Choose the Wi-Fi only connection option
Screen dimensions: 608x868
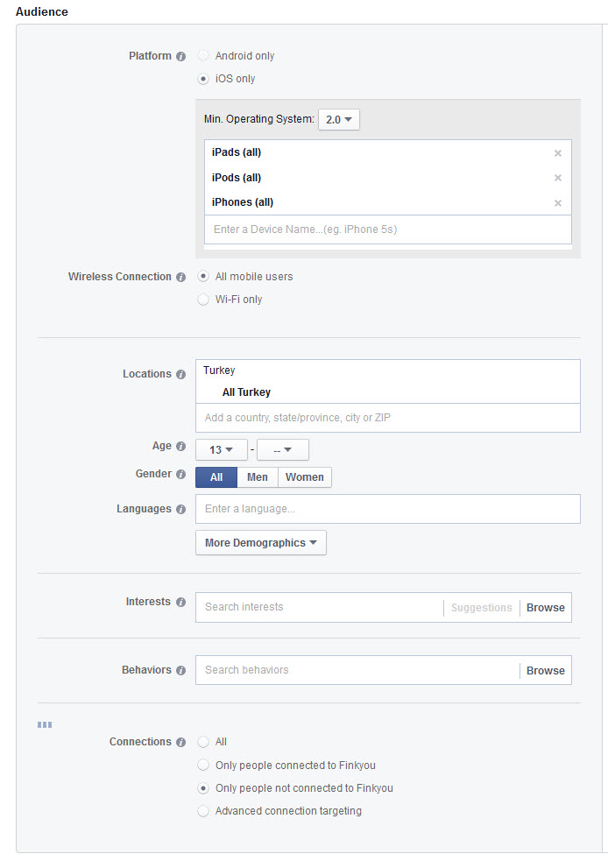(203, 300)
